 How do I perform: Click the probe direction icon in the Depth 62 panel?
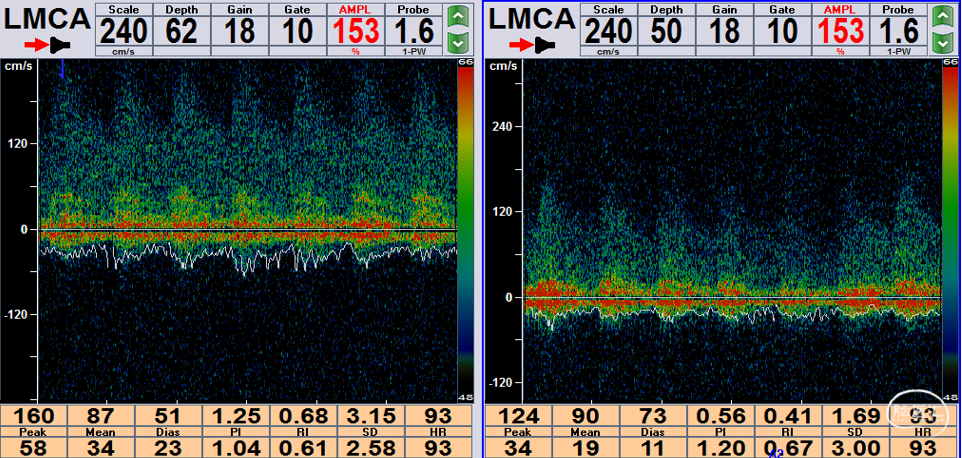[x=48, y=44]
